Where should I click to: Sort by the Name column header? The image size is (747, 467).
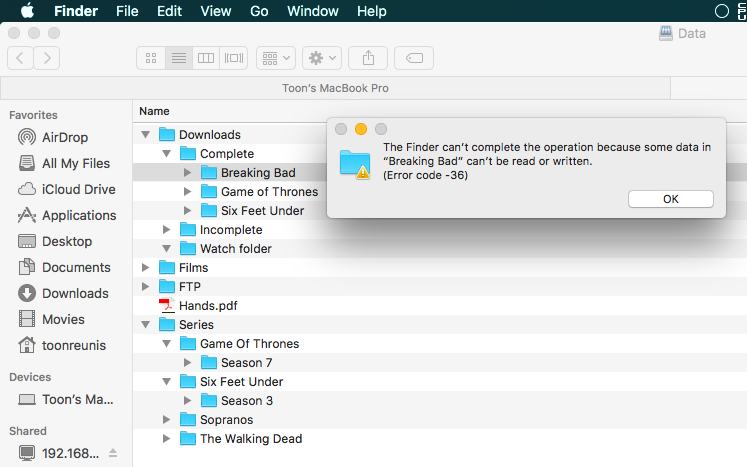(154, 111)
